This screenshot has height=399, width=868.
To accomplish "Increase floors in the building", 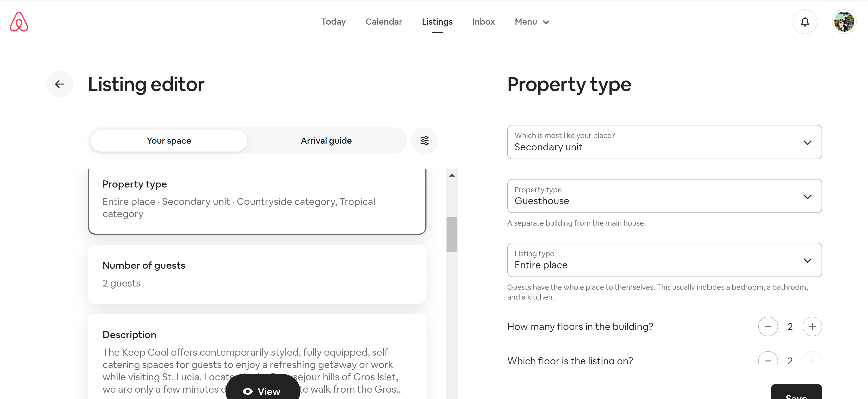I will [812, 326].
